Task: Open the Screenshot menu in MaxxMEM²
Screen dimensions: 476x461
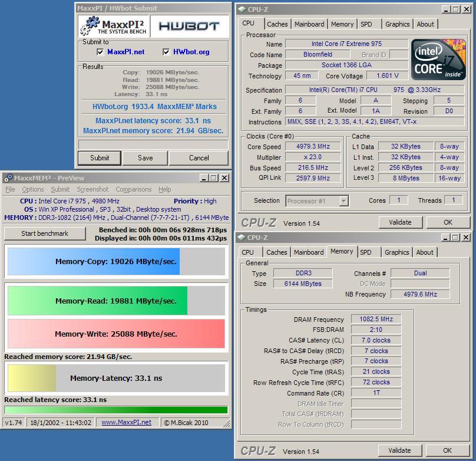Action: [92, 189]
